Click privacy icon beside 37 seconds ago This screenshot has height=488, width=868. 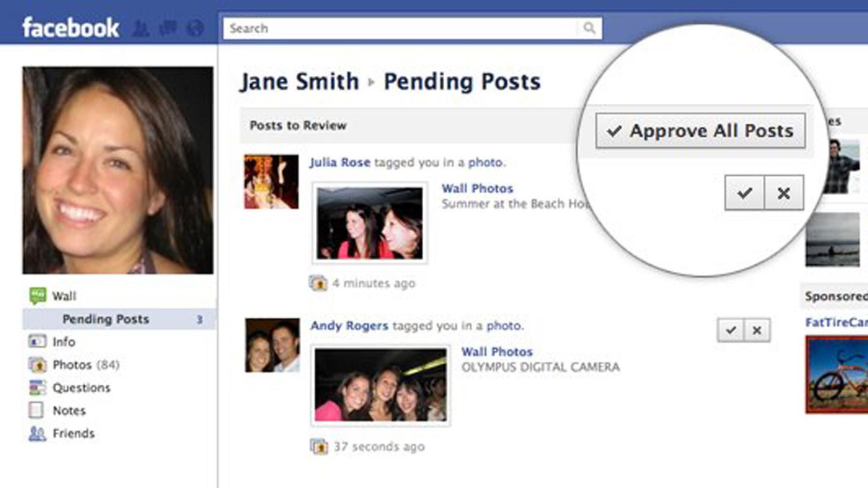[319, 447]
